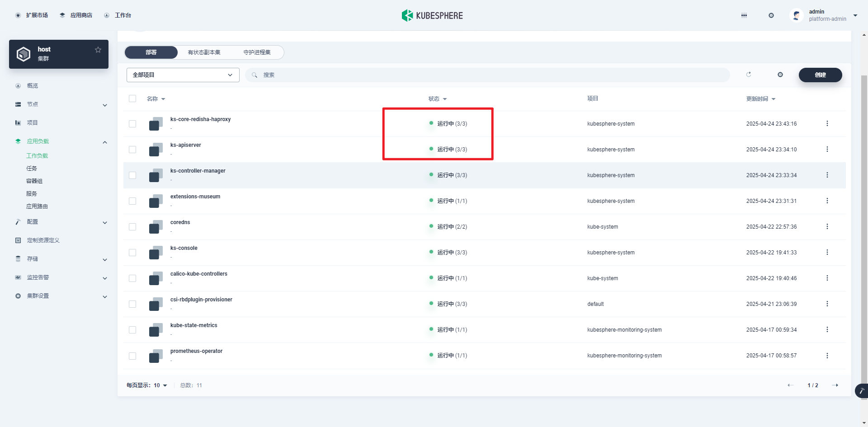
Task: Open more actions for ks-core-redisha-haproxy
Action: point(827,123)
